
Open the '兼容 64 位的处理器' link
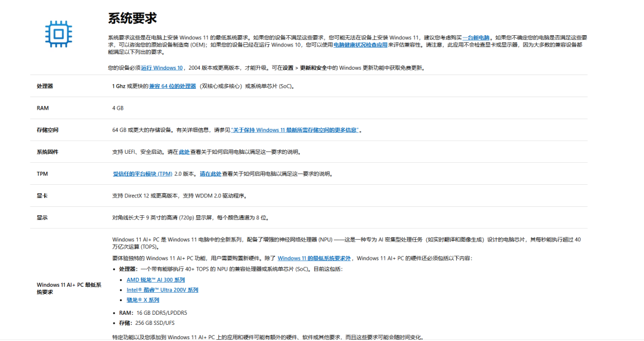[172, 86]
